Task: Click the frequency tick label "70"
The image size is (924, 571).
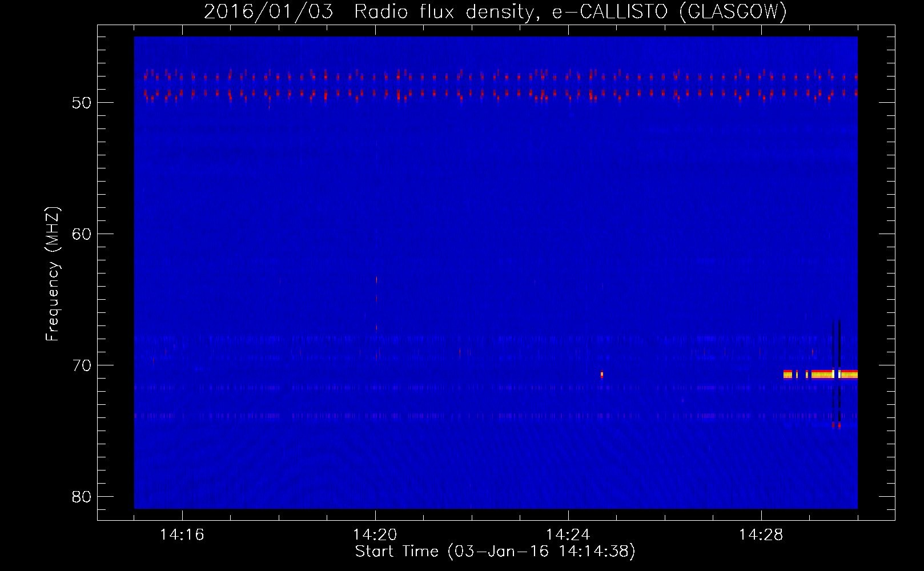Action: pos(82,365)
